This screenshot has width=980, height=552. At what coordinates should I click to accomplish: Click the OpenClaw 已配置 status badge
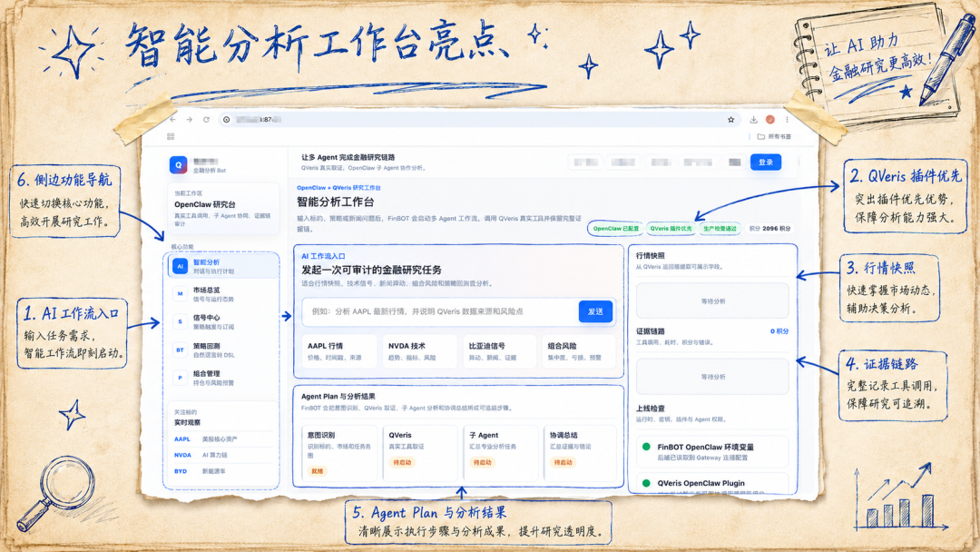(615, 229)
